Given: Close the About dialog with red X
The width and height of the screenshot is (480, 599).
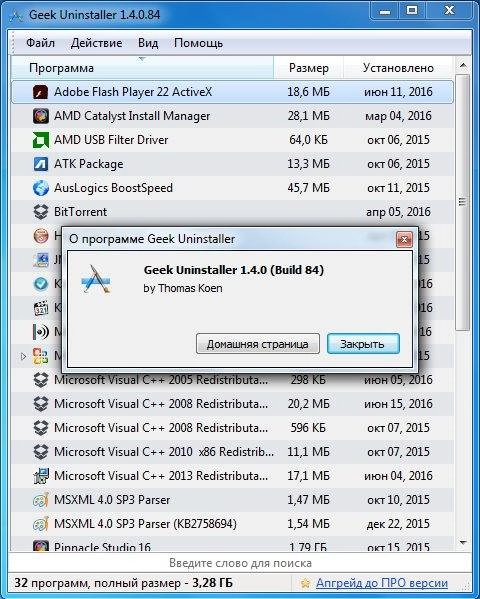Looking at the screenshot, I should 404,240.
